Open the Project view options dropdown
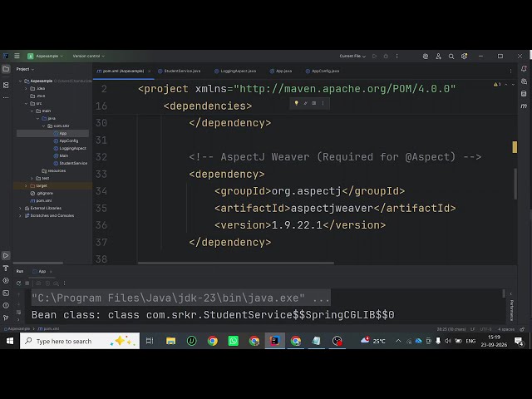This screenshot has height=399, width=532. (x=25, y=69)
